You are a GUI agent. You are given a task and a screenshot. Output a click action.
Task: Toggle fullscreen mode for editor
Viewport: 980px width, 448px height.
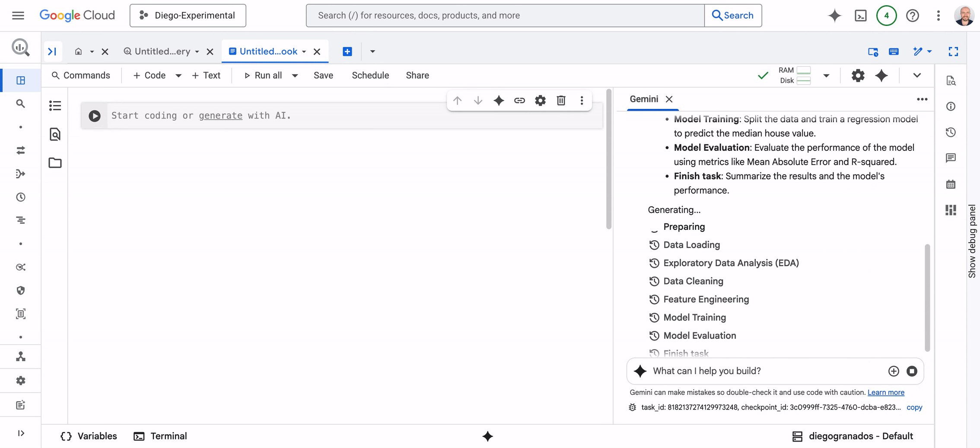click(x=953, y=52)
